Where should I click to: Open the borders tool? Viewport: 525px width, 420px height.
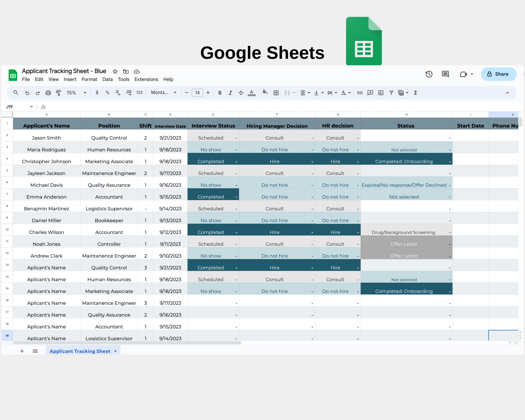(x=276, y=93)
